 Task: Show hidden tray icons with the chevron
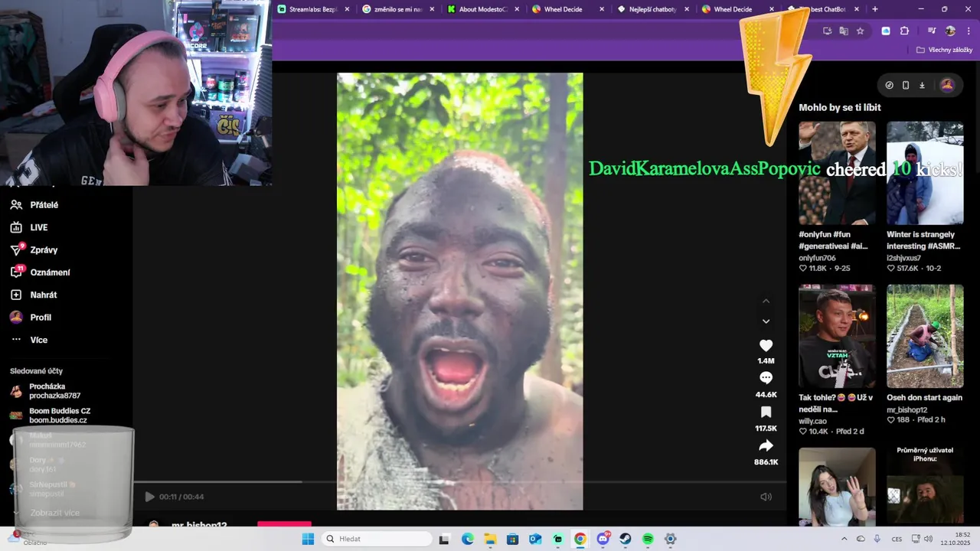coord(844,539)
